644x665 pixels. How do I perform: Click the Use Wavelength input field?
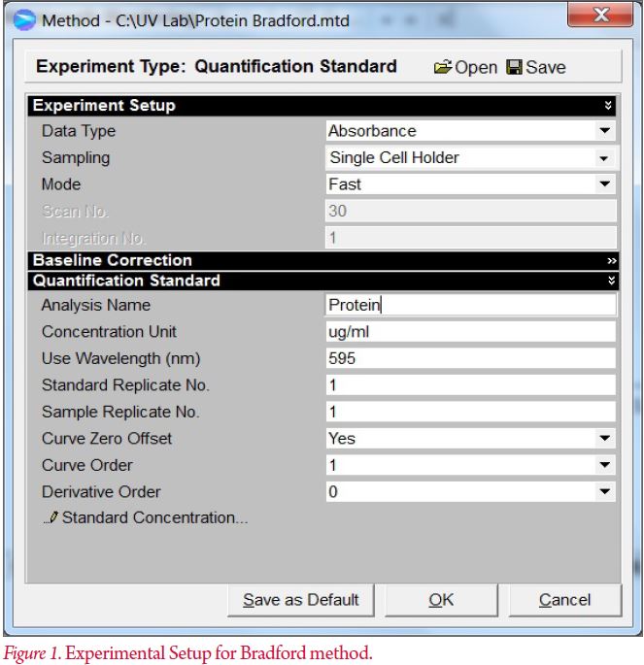click(x=470, y=358)
